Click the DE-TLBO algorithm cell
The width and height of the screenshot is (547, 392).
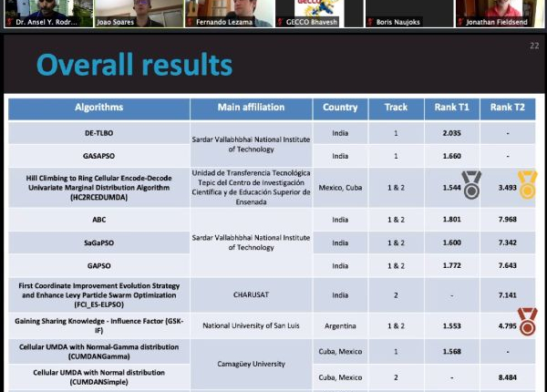[98, 133]
